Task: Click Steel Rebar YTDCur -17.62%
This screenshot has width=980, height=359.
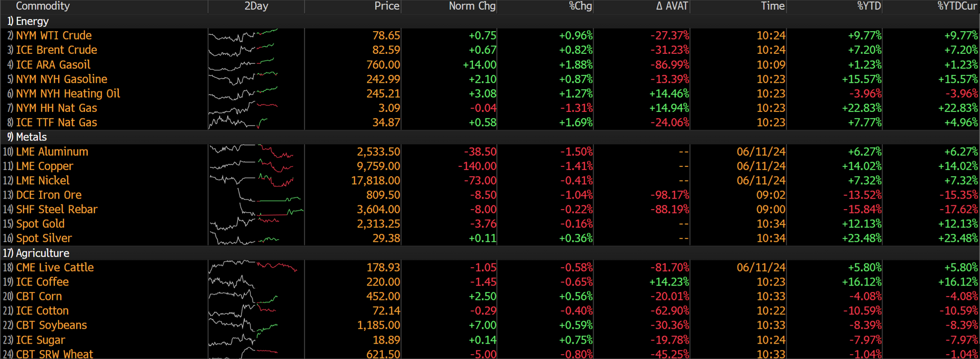Action: pyautogui.click(x=958, y=210)
